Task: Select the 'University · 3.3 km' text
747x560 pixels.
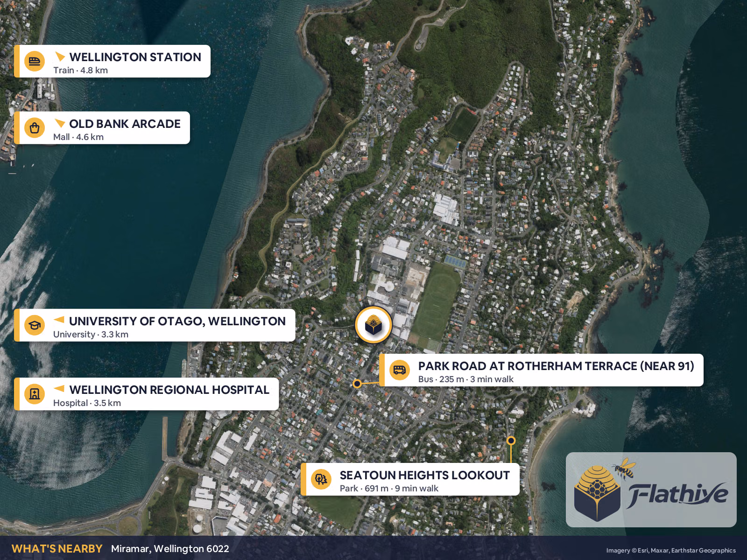Action: point(91,335)
